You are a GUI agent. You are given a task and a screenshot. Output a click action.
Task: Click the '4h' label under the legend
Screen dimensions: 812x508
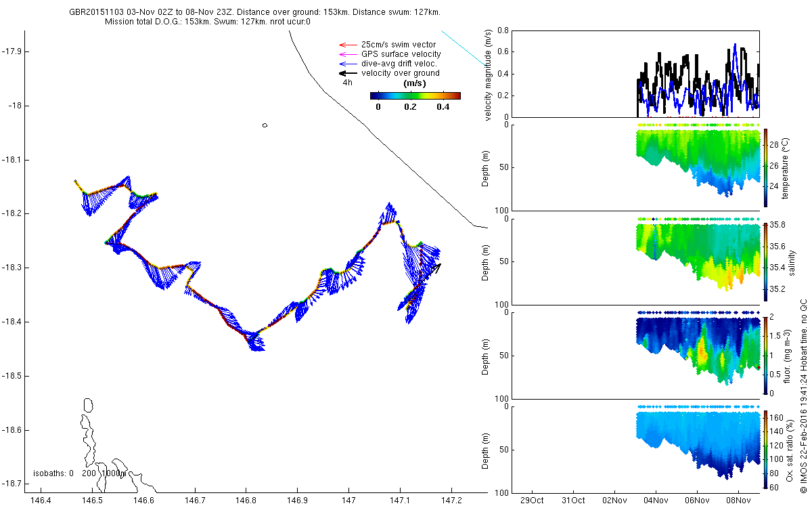point(348,83)
